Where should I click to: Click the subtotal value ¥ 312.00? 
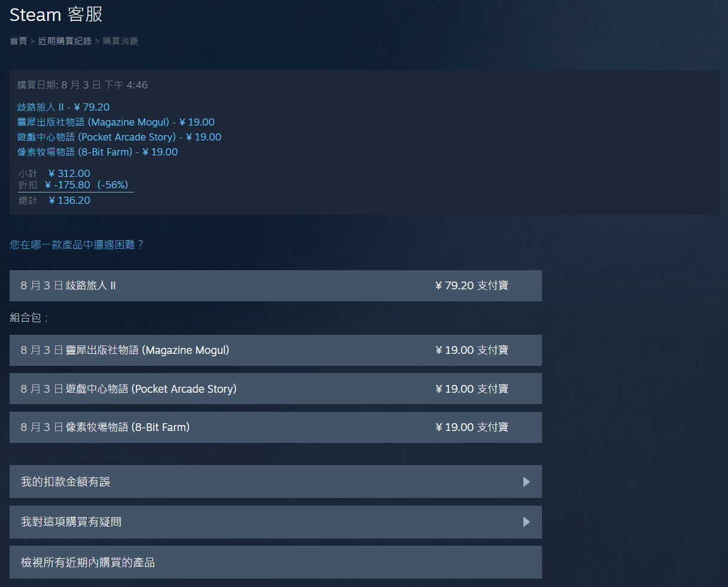[x=69, y=173]
